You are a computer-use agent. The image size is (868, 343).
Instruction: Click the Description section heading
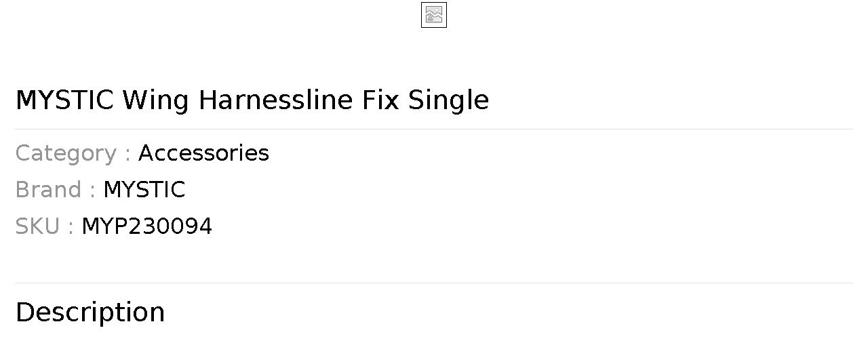click(90, 312)
